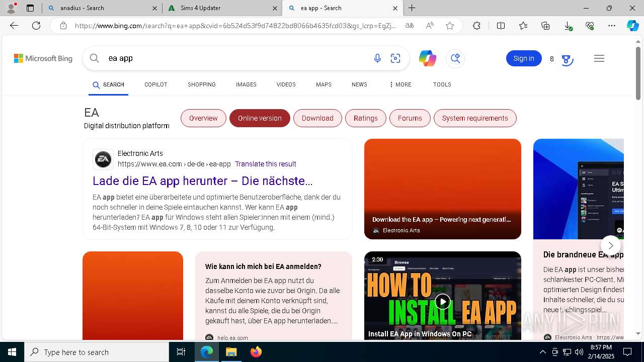Reload the current page

tap(36, 26)
